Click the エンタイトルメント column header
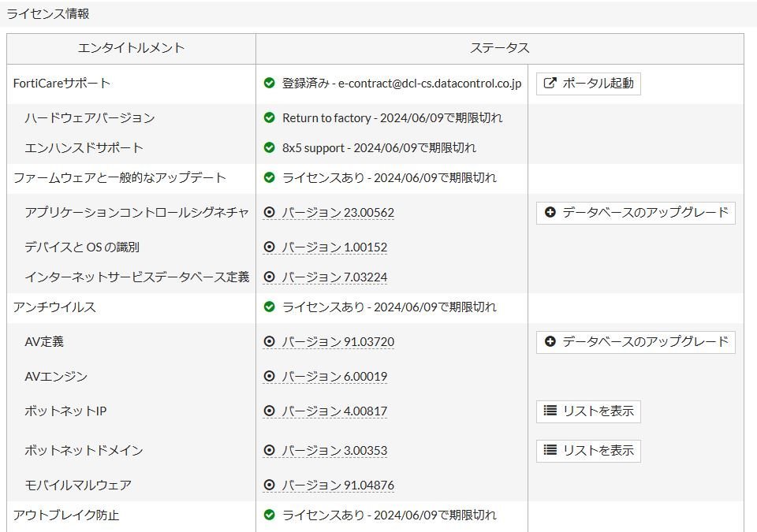 click(131, 48)
